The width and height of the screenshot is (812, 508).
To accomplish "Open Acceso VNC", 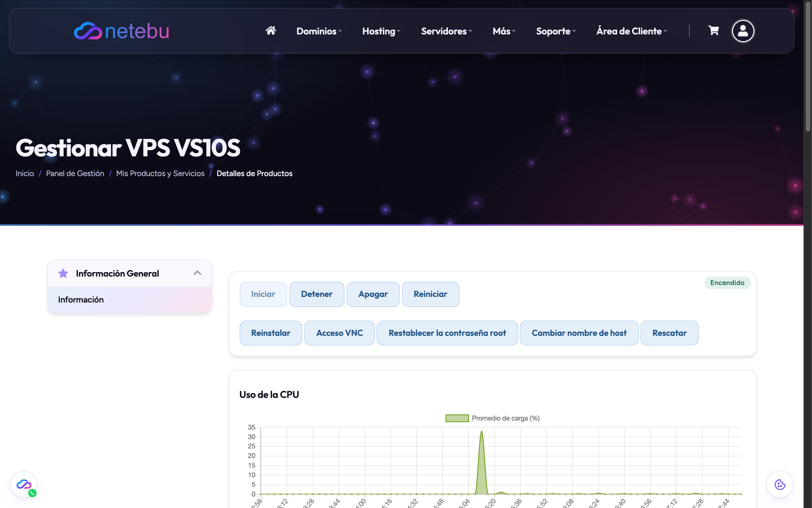I will (339, 333).
